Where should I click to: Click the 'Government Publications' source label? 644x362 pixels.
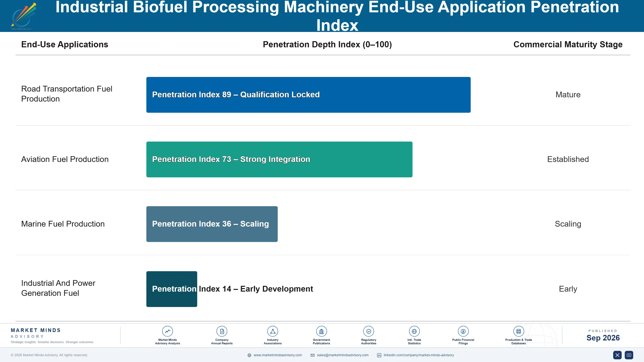321,342
